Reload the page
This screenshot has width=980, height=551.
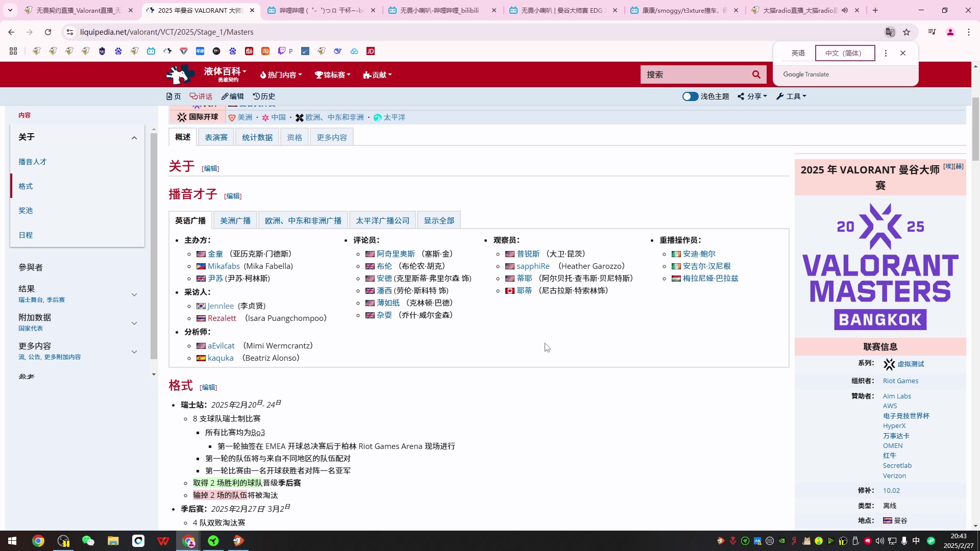point(48,32)
